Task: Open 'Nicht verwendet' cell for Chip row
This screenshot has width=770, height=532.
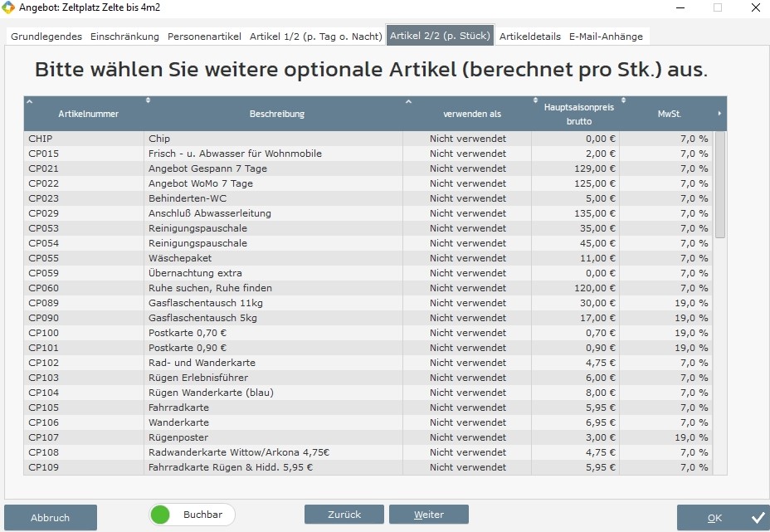Action: coord(467,139)
